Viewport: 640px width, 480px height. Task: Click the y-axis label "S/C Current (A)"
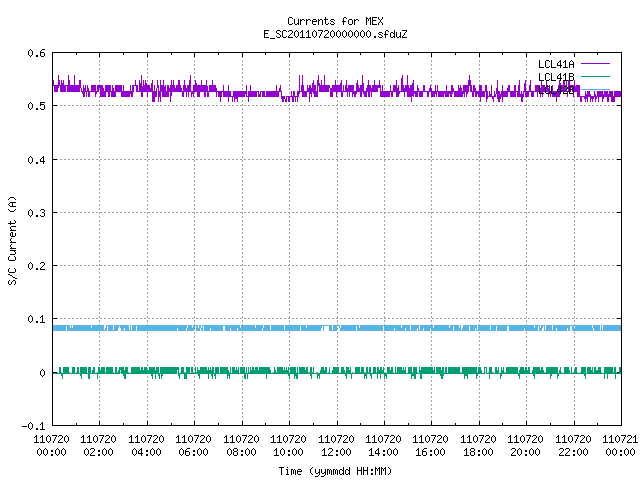pos(13,241)
